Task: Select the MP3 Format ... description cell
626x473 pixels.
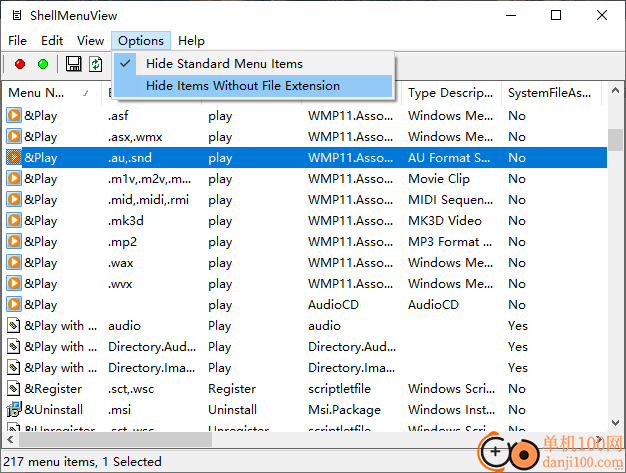Action: click(x=450, y=242)
